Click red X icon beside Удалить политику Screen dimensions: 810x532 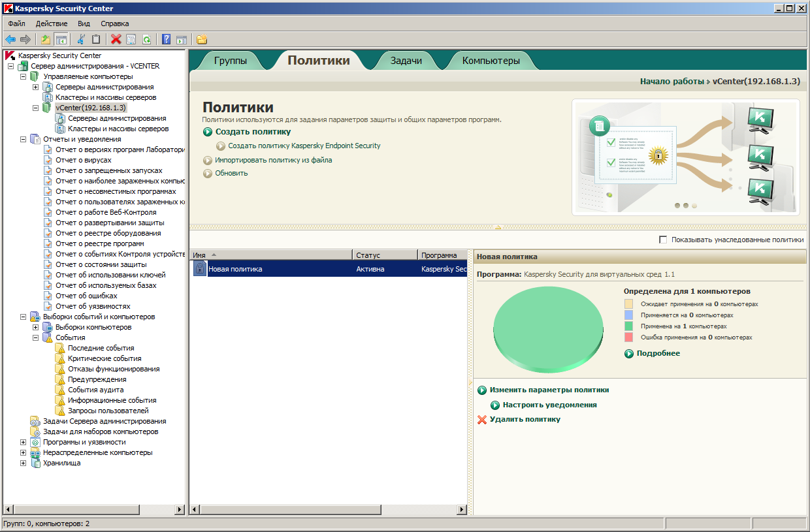(482, 419)
